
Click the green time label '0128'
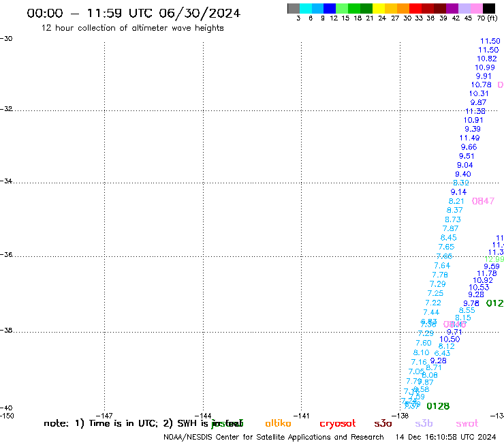coord(438,406)
